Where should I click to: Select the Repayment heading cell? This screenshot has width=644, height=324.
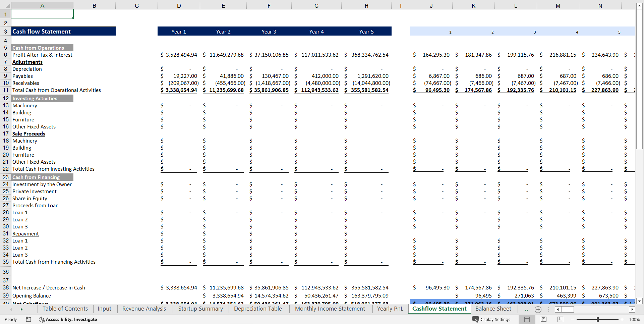click(25, 233)
